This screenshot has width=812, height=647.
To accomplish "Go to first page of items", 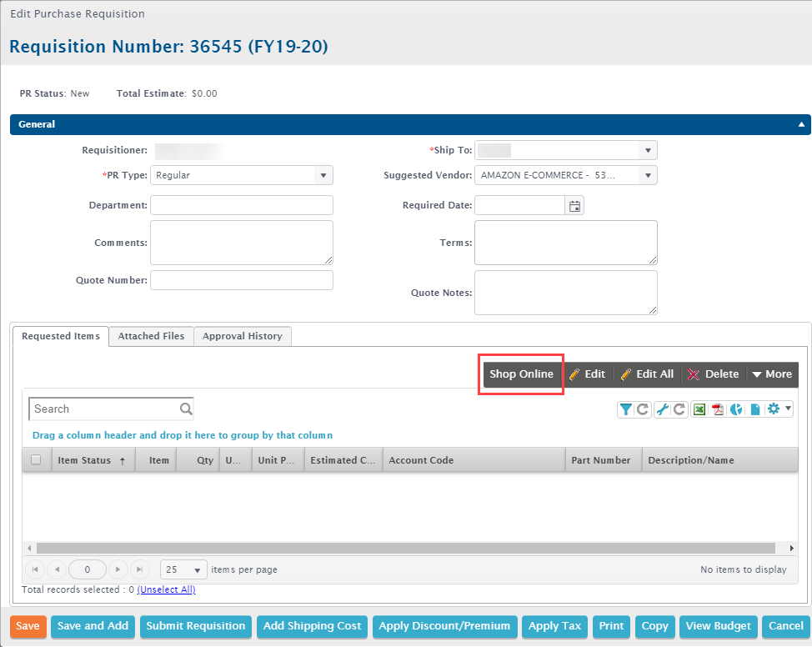I will [x=35, y=569].
